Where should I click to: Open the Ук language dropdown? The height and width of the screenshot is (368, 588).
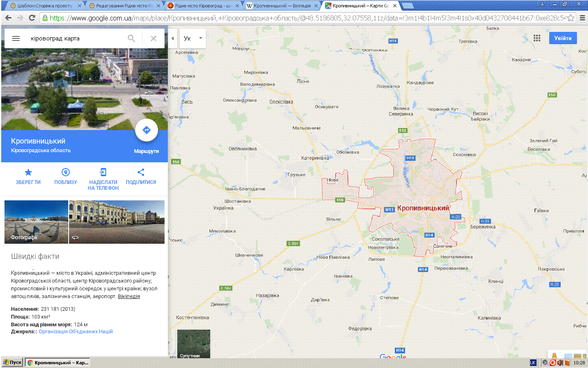tap(193, 38)
